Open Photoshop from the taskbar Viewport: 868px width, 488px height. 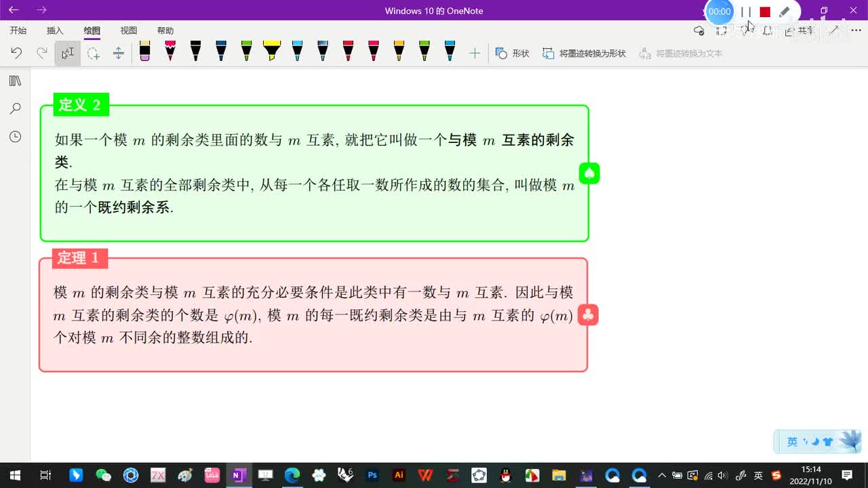pyautogui.click(x=372, y=475)
